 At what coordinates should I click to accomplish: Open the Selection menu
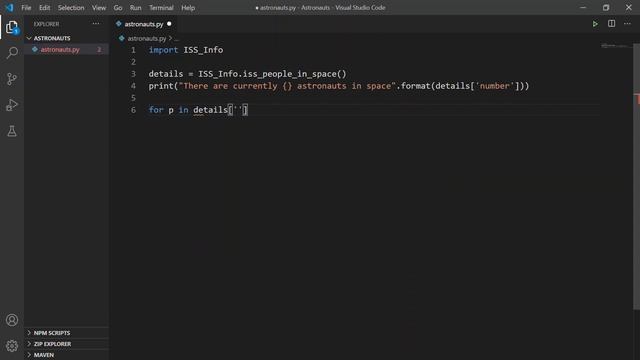pos(71,7)
